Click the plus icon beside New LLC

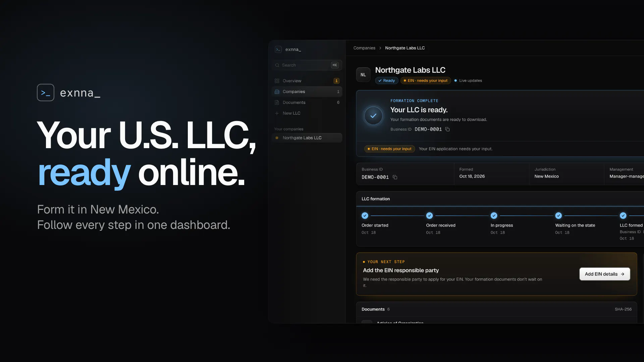pos(277,113)
